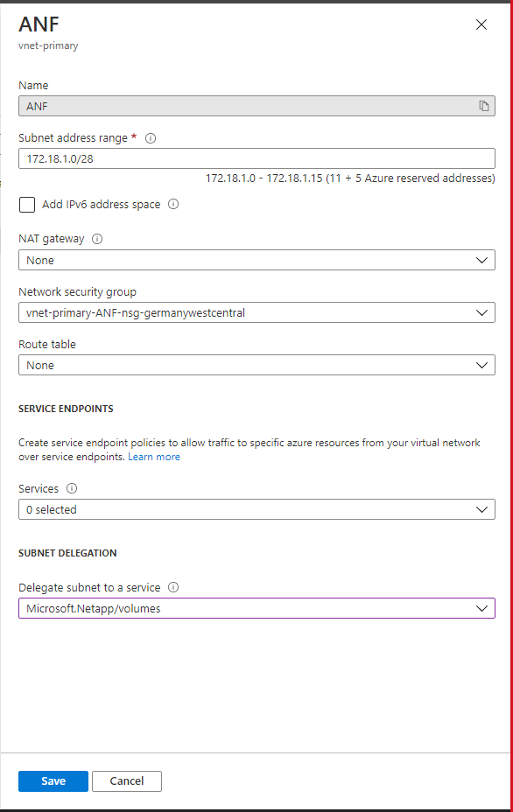Show info for Subnet address range
The image size is (513, 812).
(151, 138)
